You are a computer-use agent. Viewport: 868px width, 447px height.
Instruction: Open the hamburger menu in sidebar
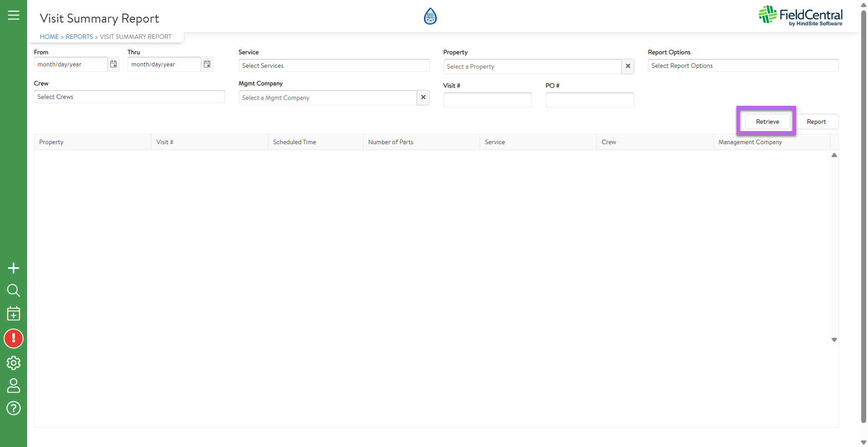pyautogui.click(x=14, y=15)
